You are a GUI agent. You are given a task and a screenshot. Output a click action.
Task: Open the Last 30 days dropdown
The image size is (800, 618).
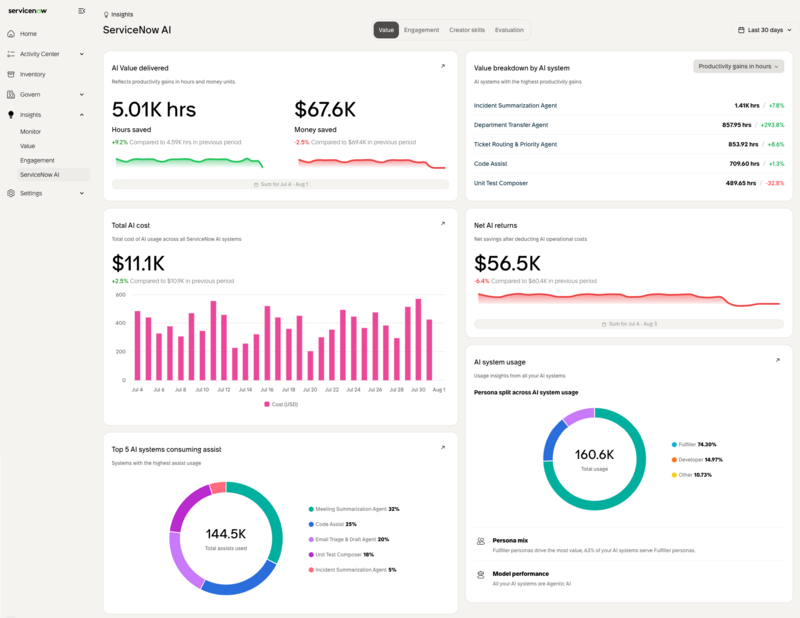click(764, 30)
